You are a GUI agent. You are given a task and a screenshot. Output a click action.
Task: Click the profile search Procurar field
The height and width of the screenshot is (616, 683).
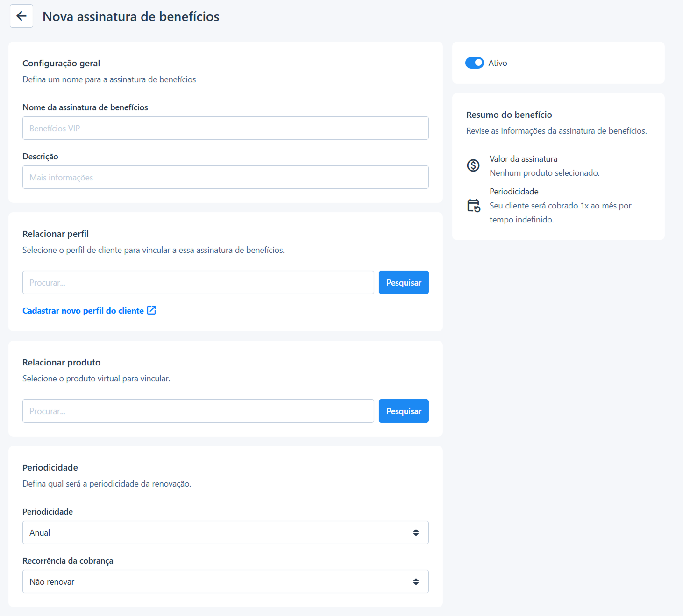(x=198, y=282)
